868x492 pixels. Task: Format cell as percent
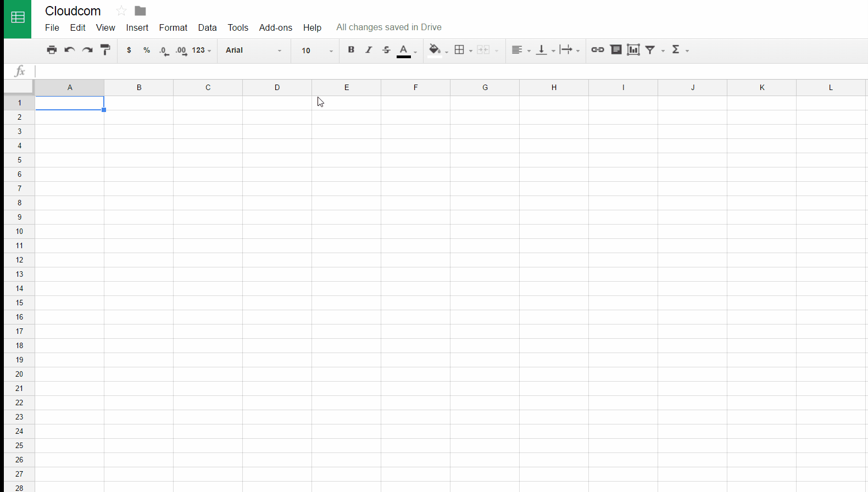(147, 50)
